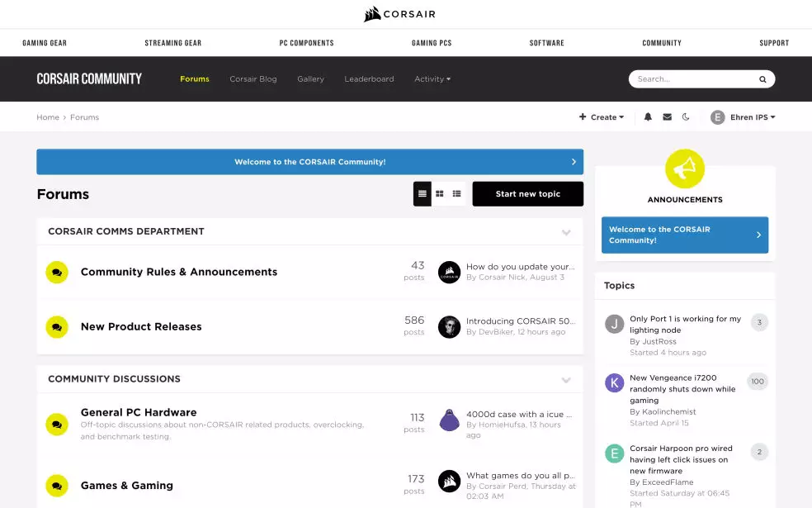Open 'Introducing CORSAIR 50...' latest post

521,320
